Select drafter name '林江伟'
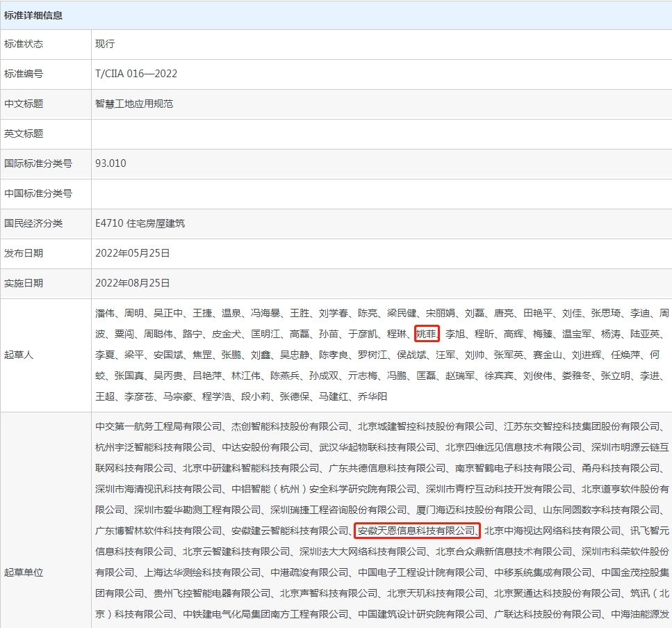 click(246, 376)
